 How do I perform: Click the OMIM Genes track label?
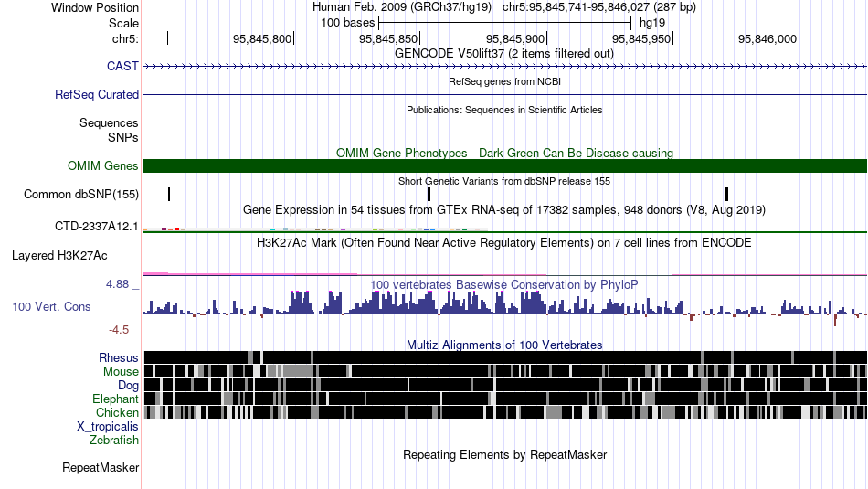[x=102, y=165]
